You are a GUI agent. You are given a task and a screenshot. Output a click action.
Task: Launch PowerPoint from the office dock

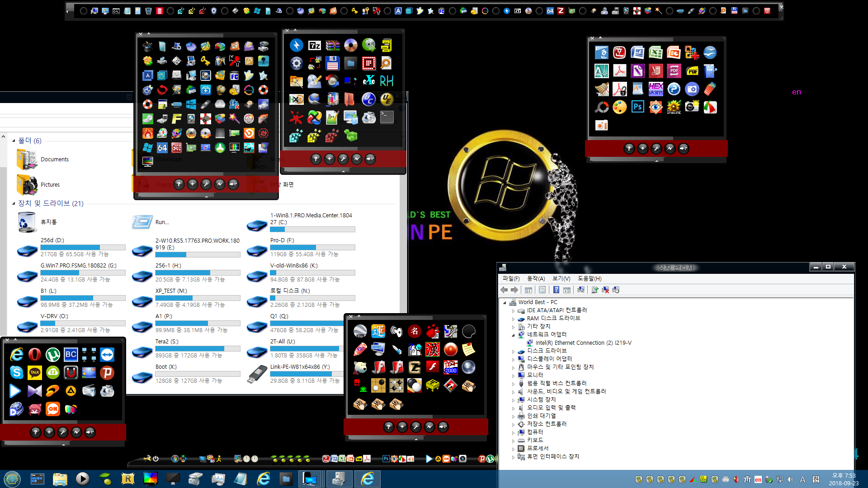pyautogui.click(x=674, y=53)
